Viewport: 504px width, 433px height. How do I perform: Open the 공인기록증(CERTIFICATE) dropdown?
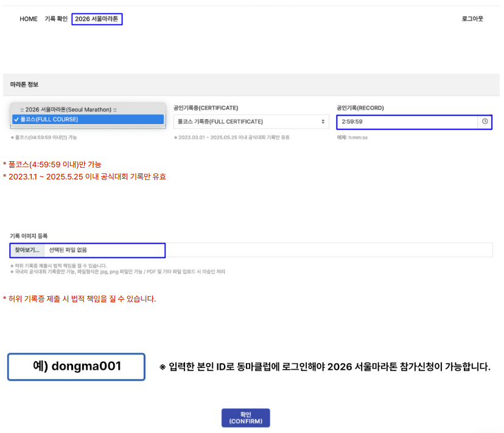pyautogui.click(x=251, y=122)
